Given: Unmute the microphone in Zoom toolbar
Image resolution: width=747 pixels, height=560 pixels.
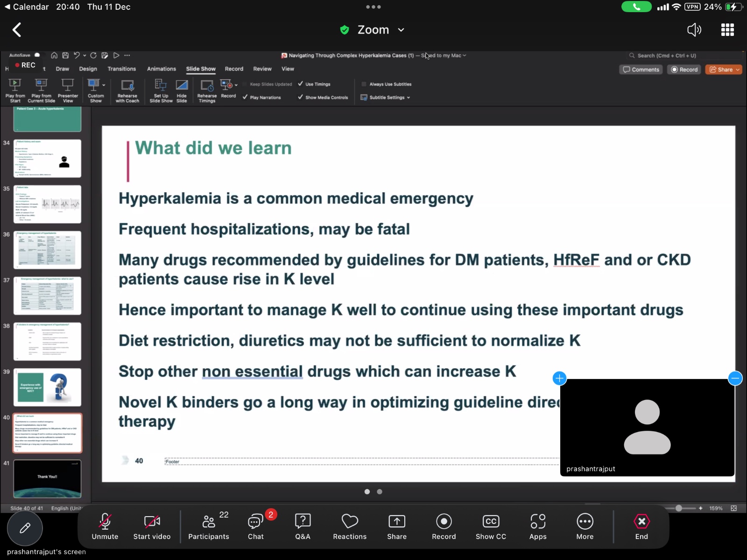Looking at the screenshot, I should (x=105, y=526).
